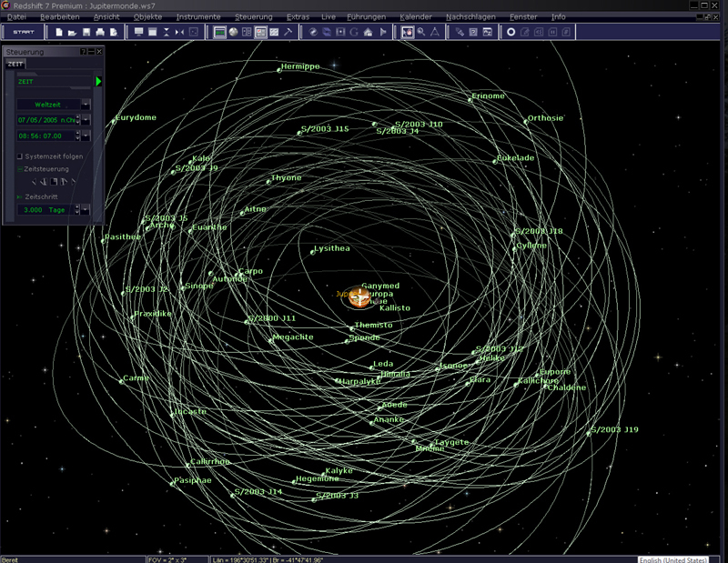Open the Zeitschritt units dropdown

(x=86, y=210)
